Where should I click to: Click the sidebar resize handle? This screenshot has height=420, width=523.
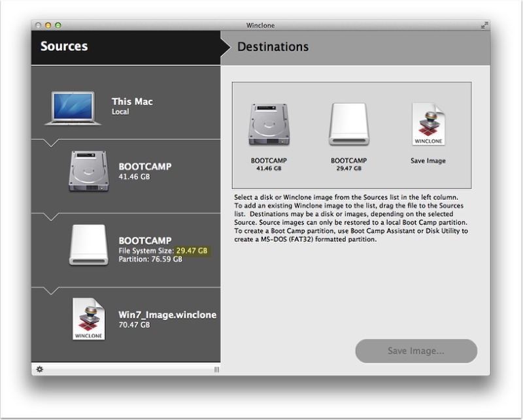tap(217, 369)
